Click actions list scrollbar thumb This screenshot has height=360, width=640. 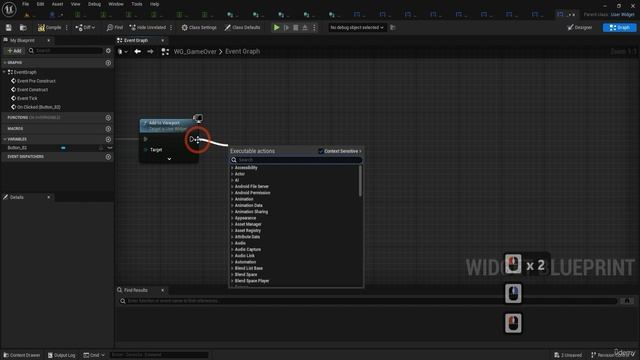(x=360, y=181)
